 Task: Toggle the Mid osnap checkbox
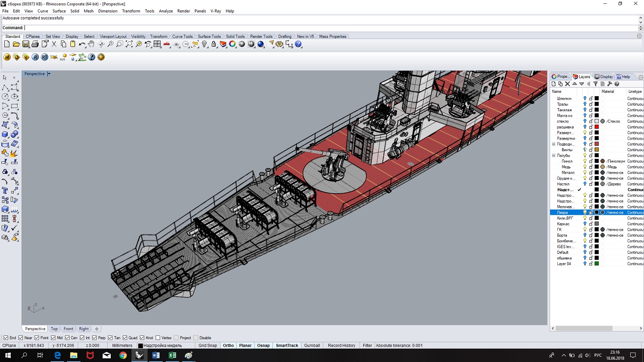coord(53,338)
